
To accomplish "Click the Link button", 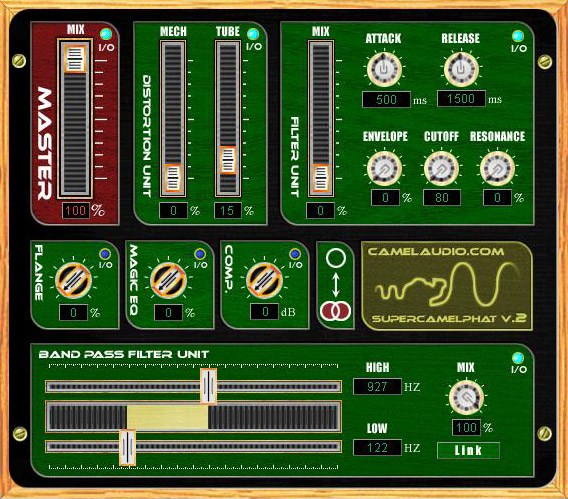I will (x=468, y=450).
